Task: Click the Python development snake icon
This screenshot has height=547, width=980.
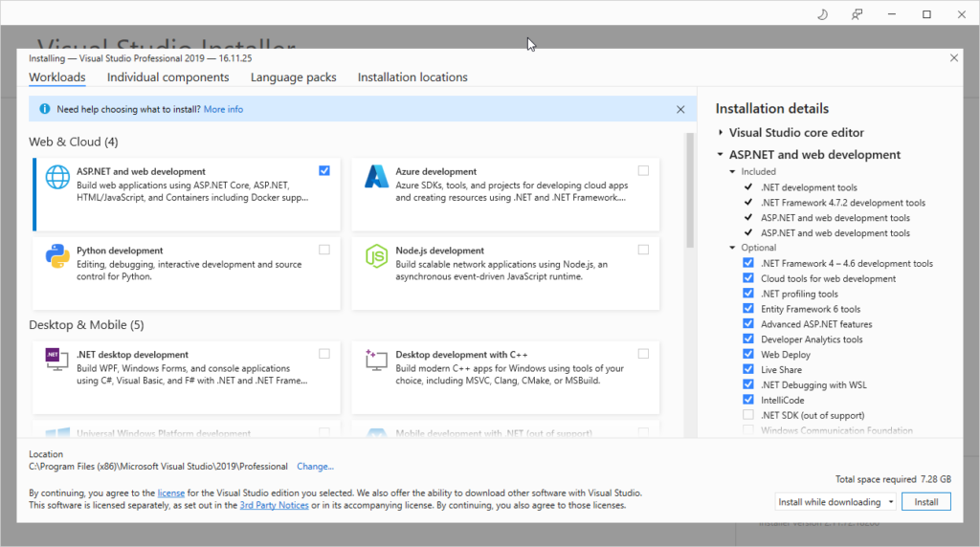Action: tap(56, 257)
